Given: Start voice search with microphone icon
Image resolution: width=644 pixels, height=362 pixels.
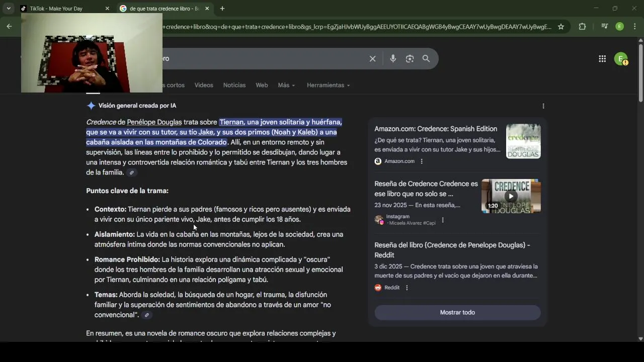Looking at the screenshot, I should tap(393, 59).
